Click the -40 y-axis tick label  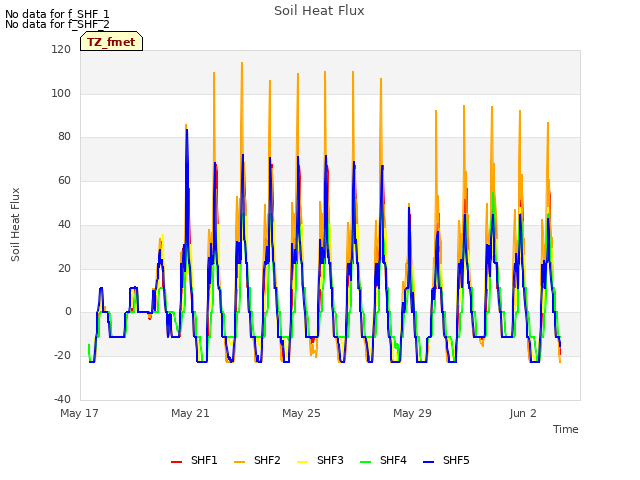pyautogui.click(x=62, y=399)
